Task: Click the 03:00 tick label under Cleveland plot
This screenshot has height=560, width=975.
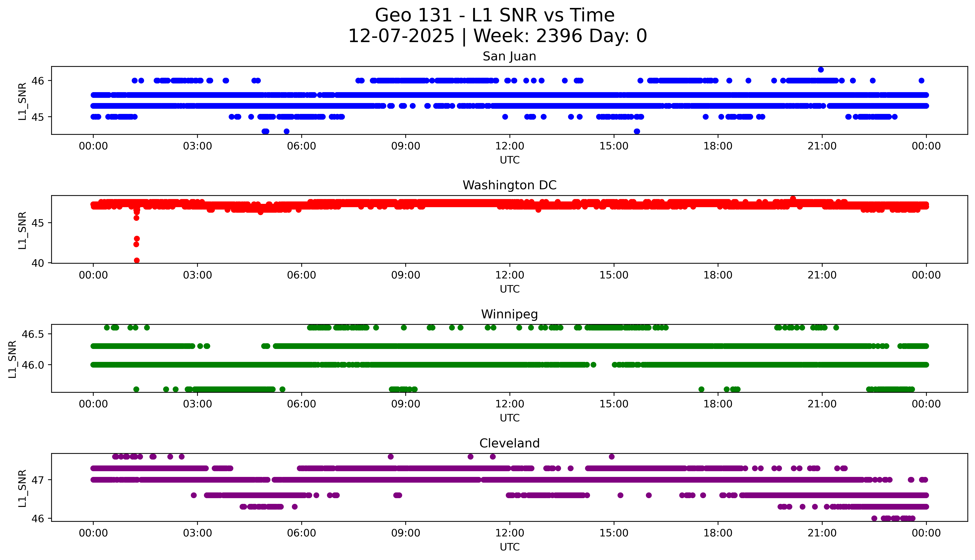Action: point(197,533)
